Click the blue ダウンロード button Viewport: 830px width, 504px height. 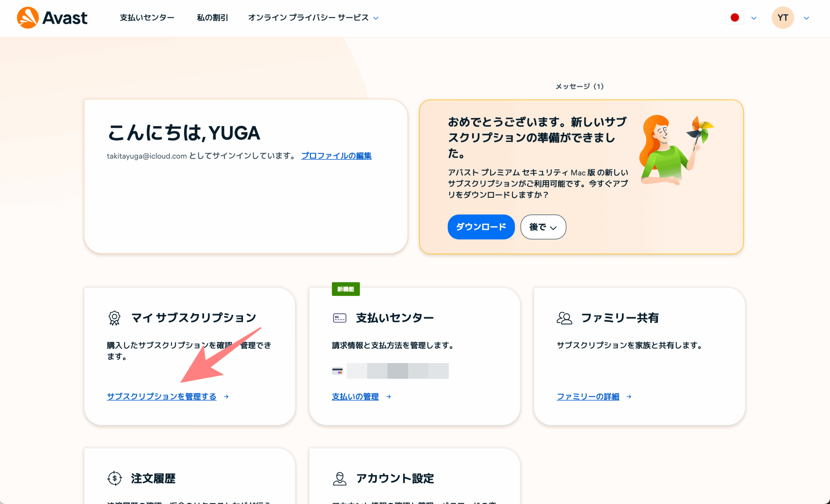coord(481,227)
